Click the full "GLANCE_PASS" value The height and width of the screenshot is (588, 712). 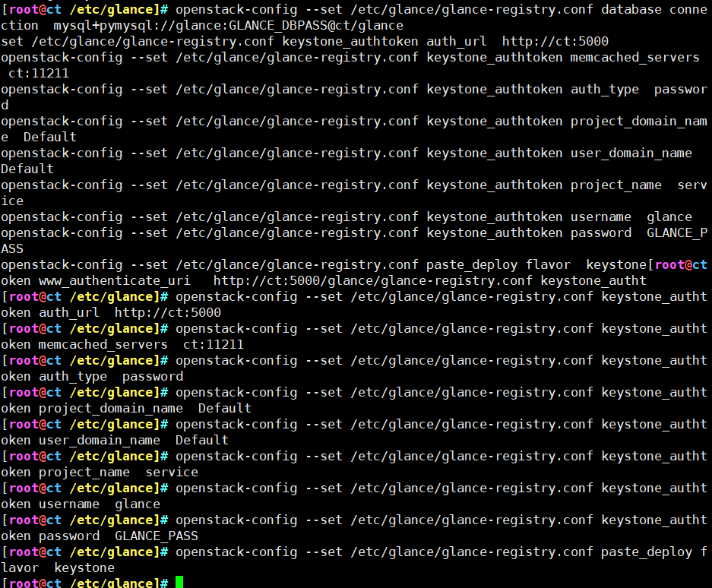pos(157,536)
